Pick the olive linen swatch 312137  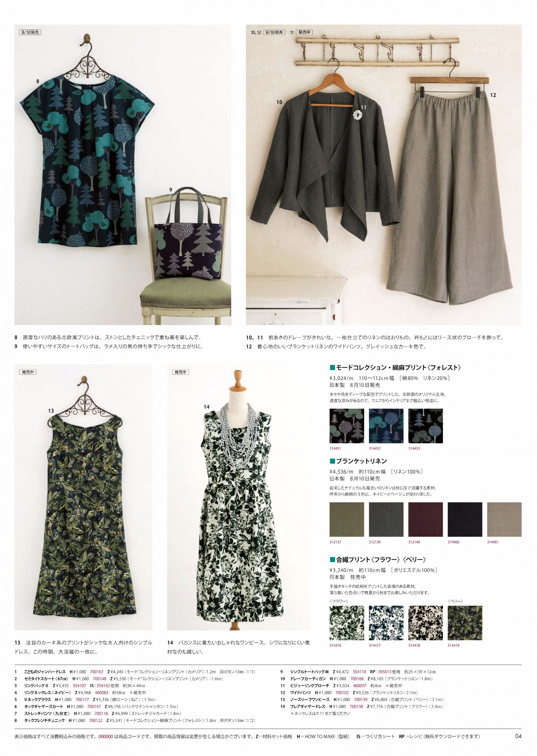click(x=347, y=519)
